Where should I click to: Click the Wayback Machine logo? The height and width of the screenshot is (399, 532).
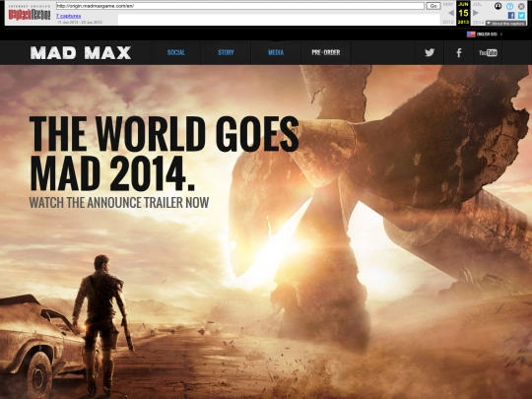pyautogui.click(x=30, y=13)
